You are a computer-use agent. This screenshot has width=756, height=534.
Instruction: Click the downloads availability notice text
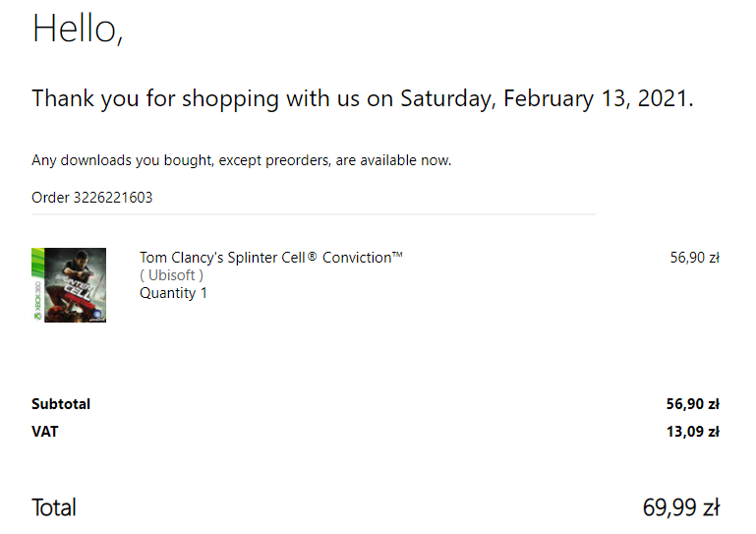(x=242, y=160)
